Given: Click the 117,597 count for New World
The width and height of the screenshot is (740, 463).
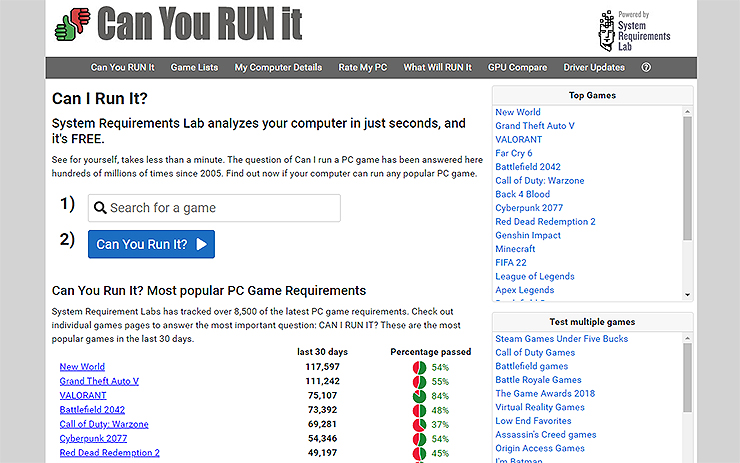Looking at the screenshot, I should pyautogui.click(x=322, y=367).
